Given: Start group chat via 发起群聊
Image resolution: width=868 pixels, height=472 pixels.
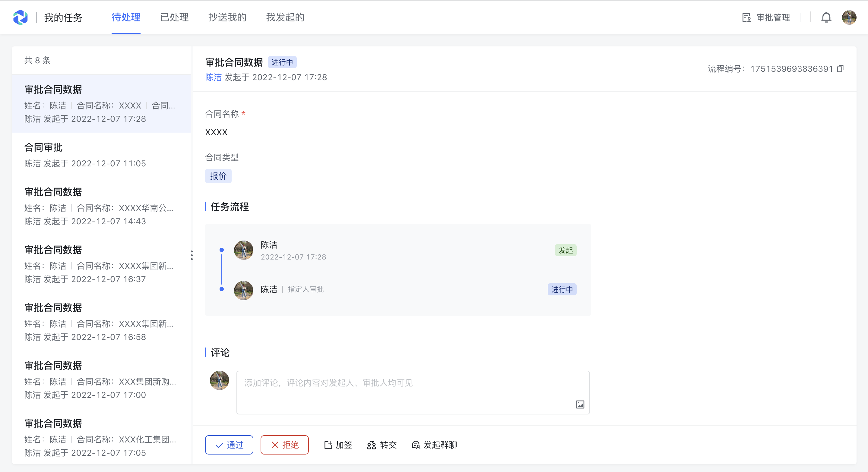Looking at the screenshot, I should [435, 445].
